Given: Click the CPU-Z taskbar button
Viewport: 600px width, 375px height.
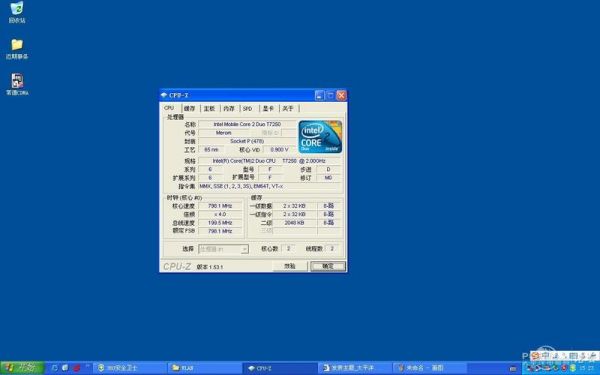Looking at the screenshot, I should point(280,368).
